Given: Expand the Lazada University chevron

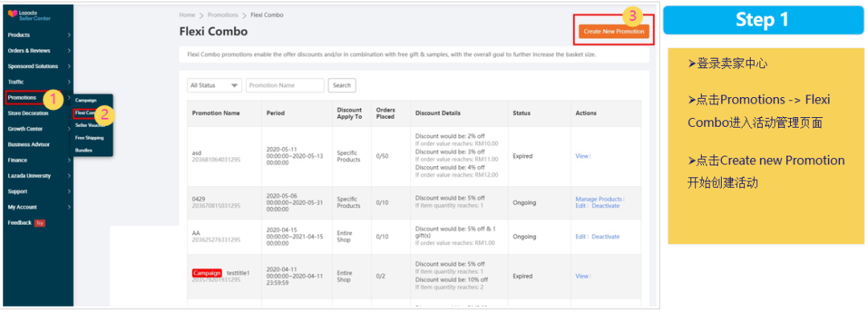Looking at the screenshot, I should coord(68,176).
